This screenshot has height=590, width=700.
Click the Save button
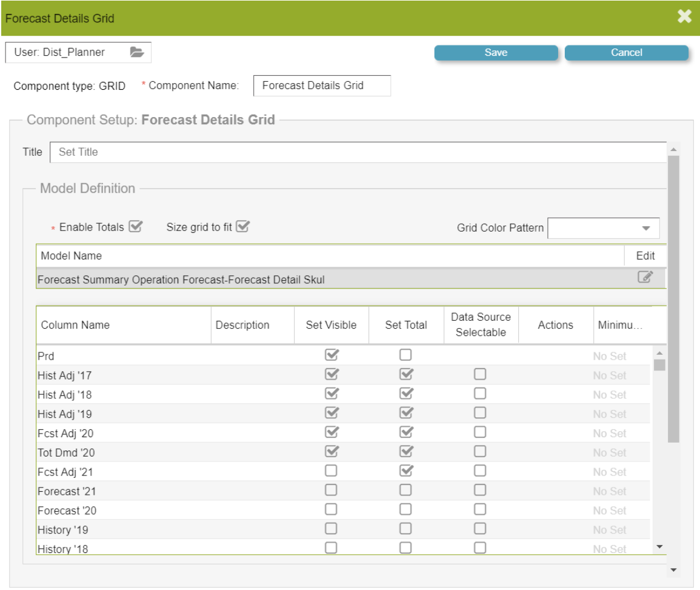[x=496, y=53]
